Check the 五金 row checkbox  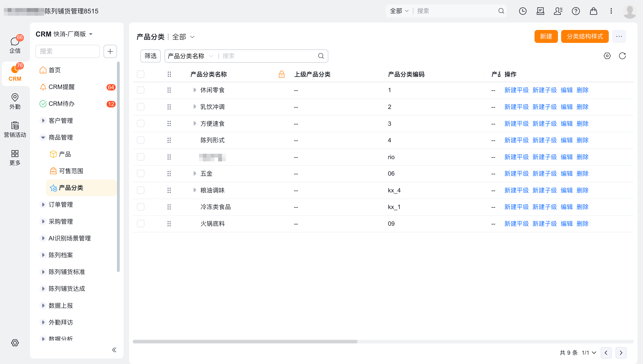(x=141, y=174)
